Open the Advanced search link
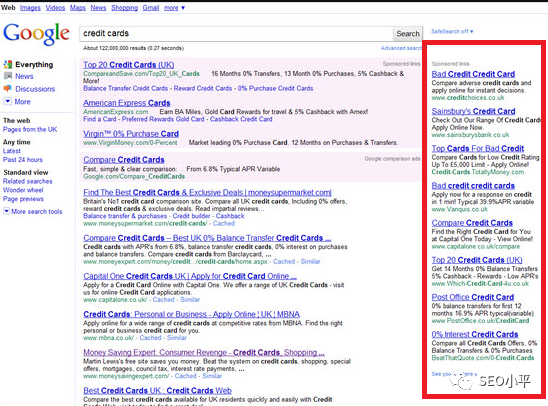This screenshot has width=548, height=406. (x=401, y=48)
